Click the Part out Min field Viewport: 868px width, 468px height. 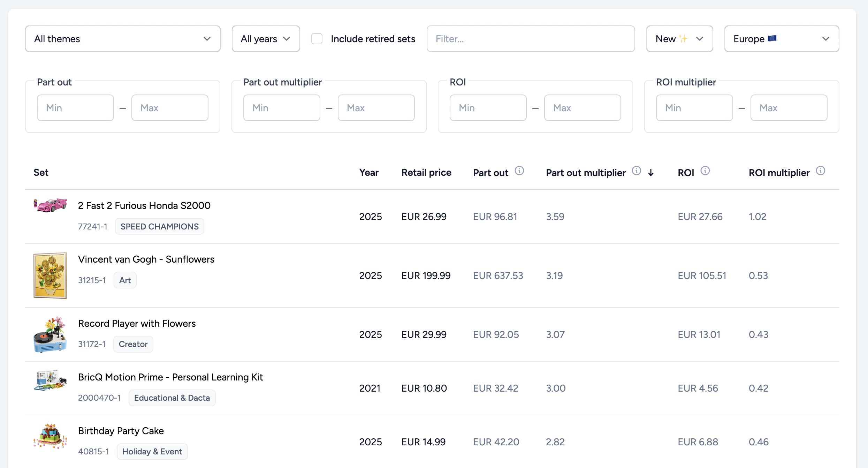[75, 108]
